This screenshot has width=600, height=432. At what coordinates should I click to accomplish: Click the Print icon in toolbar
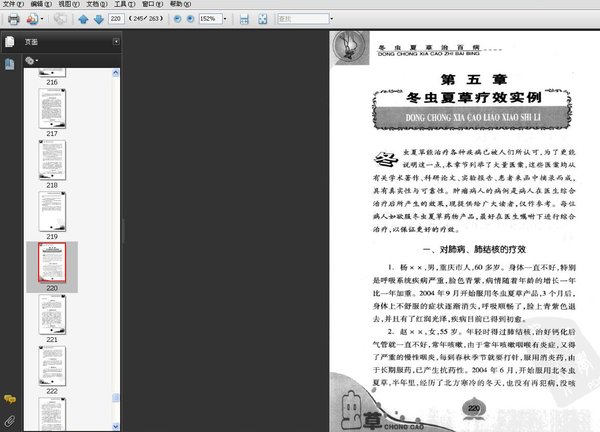click(x=14, y=19)
